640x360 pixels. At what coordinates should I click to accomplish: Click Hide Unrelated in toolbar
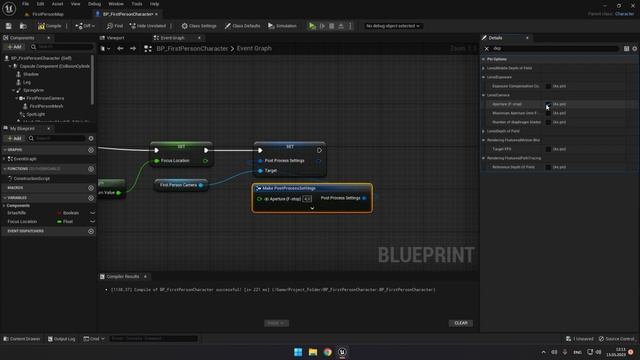(x=148, y=26)
